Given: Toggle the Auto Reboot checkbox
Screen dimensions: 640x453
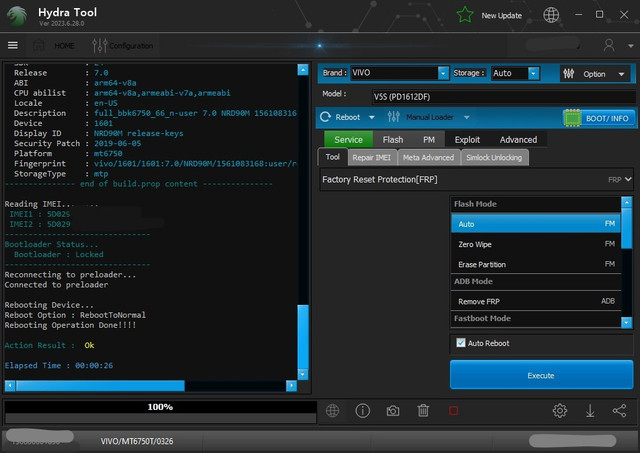Looking at the screenshot, I should tap(461, 343).
